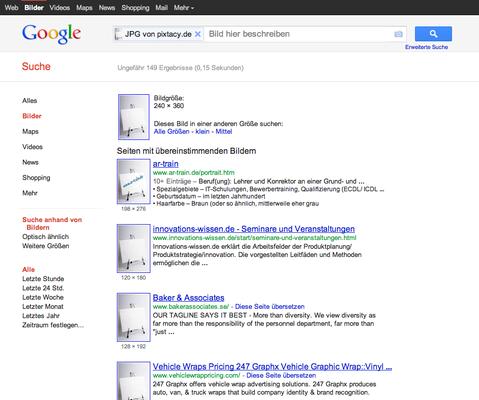Open the Web tab in top bar
The height and width of the screenshot is (400, 479).
(x=11, y=7)
